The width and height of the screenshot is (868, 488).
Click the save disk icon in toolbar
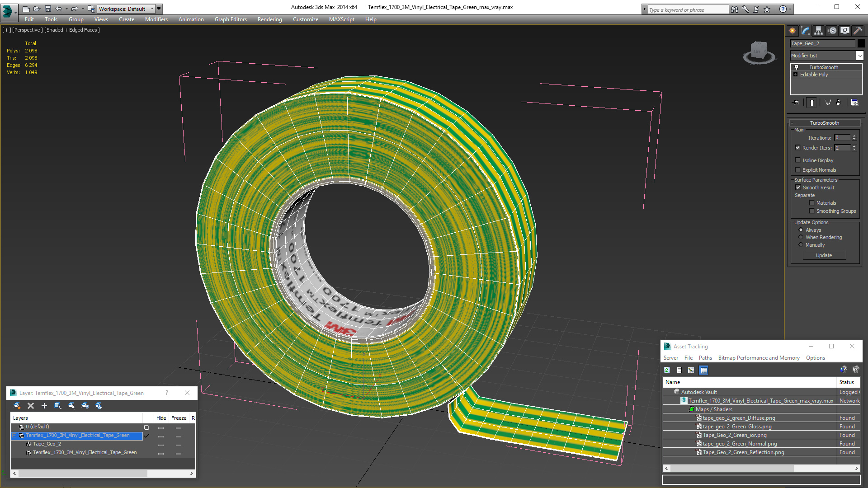[47, 9]
